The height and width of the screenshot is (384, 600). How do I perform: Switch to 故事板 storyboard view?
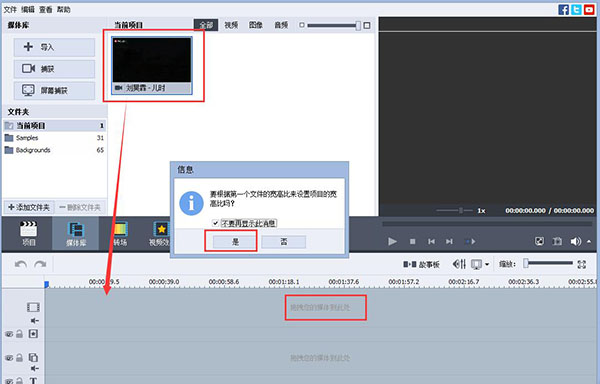pos(421,264)
